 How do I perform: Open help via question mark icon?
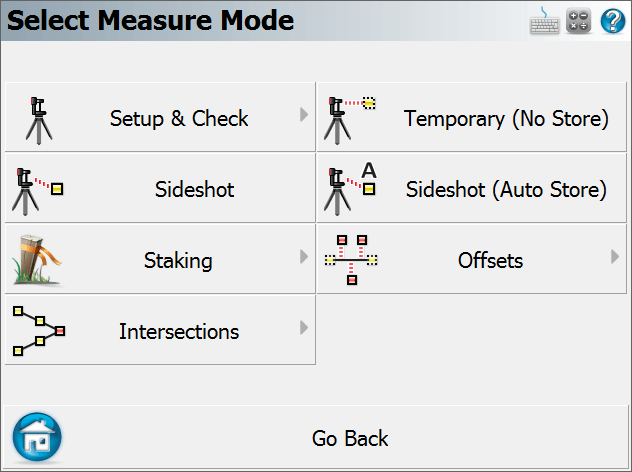(x=613, y=21)
